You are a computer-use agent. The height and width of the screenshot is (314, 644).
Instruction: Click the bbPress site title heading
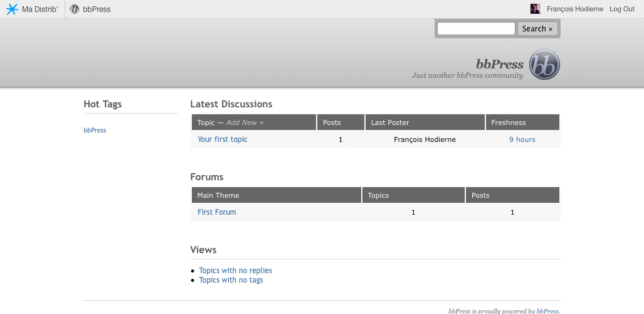click(499, 64)
